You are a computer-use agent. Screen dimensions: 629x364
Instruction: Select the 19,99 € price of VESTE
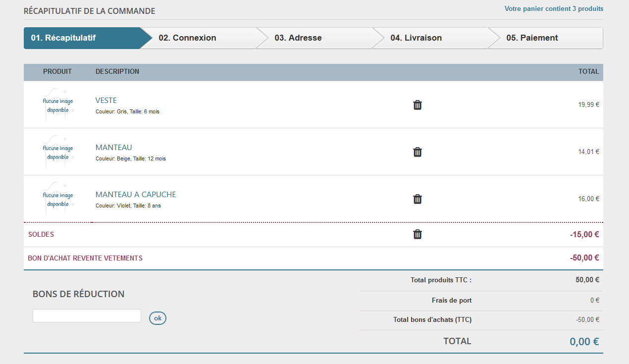click(589, 104)
